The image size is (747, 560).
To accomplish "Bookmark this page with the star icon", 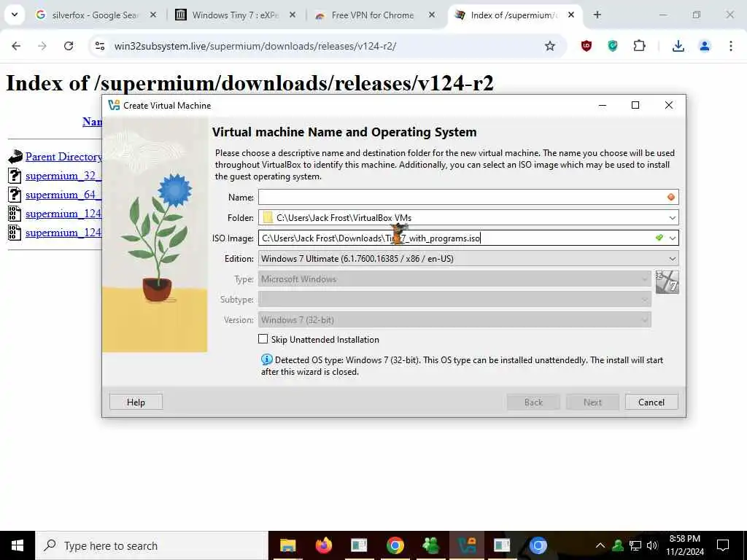I will (x=550, y=46).
